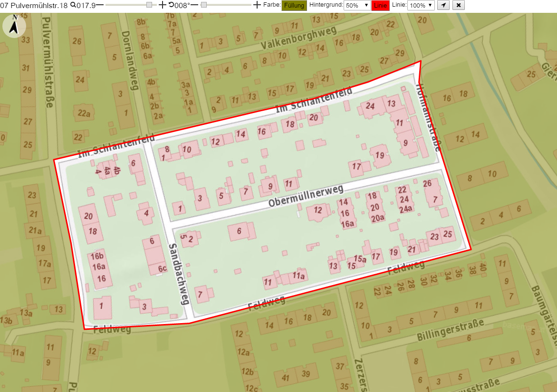
Task: Click the north arrow compass icon
Action: click(14, 26)
